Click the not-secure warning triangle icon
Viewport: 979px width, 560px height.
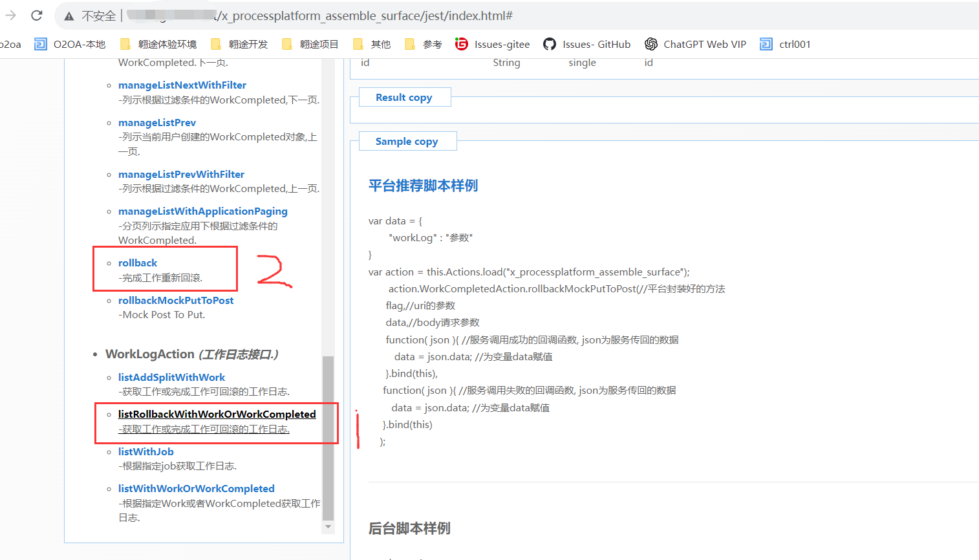pyautogui.click(x=69, y=16)
